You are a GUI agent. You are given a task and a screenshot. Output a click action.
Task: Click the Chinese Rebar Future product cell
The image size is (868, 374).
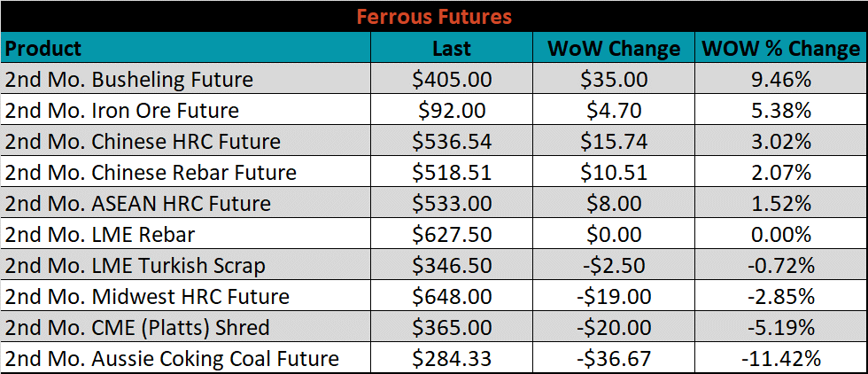pos(186,172)
